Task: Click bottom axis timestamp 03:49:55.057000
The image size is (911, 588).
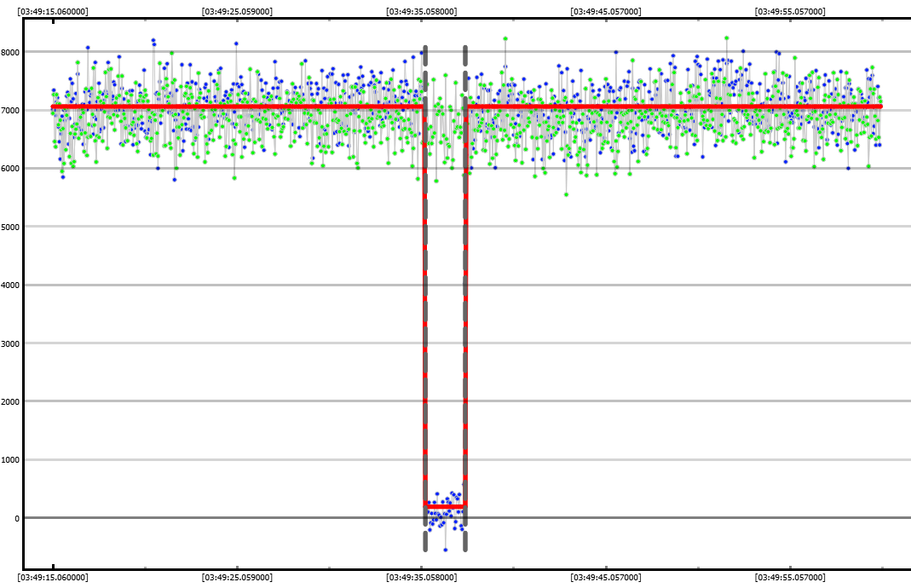Action: tap(790, 577)
